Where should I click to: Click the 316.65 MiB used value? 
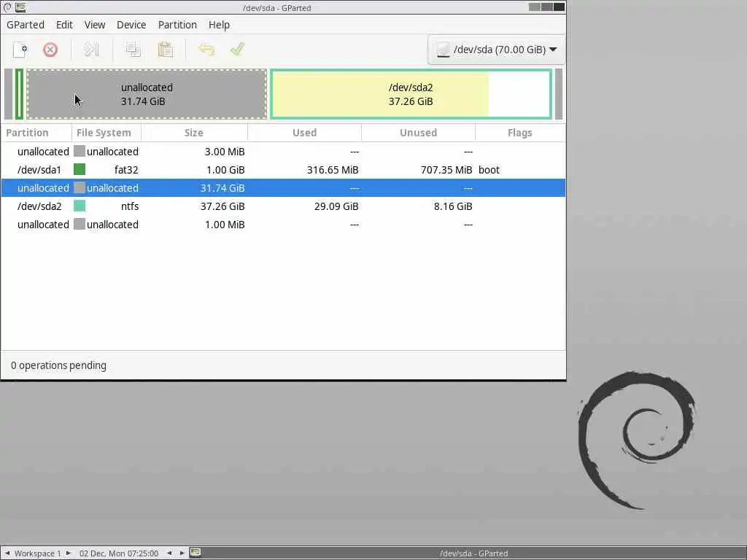point(333,170)
